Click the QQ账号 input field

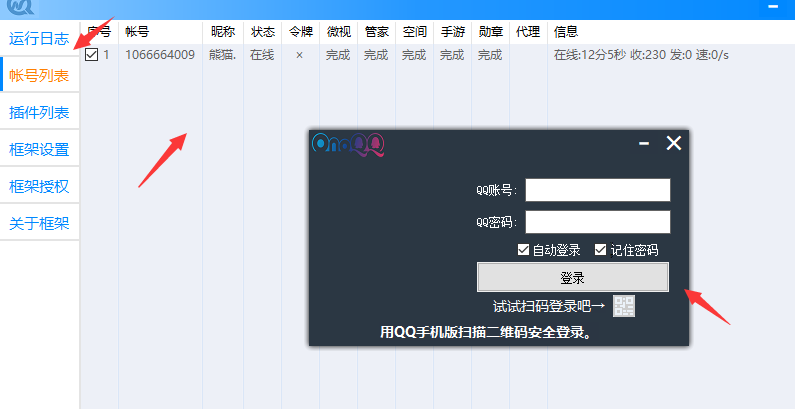[598, 190]
